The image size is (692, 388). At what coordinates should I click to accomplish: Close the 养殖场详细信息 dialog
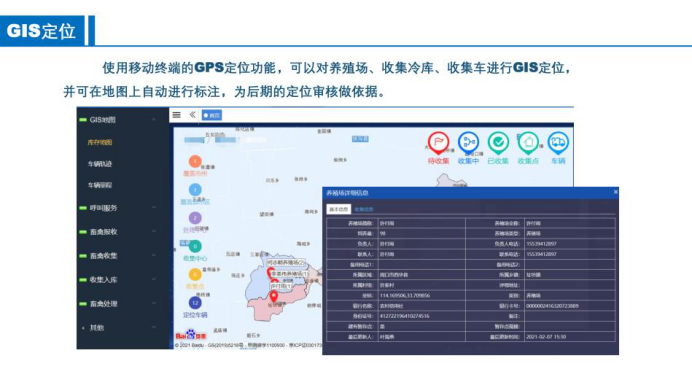coord(616,192)
